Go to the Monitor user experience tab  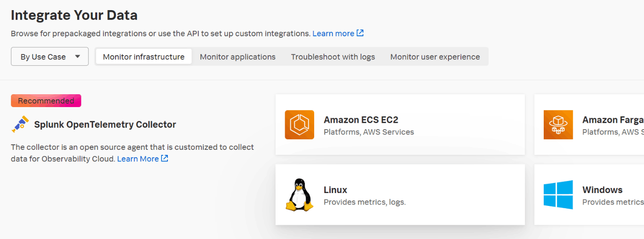point(435,57)
